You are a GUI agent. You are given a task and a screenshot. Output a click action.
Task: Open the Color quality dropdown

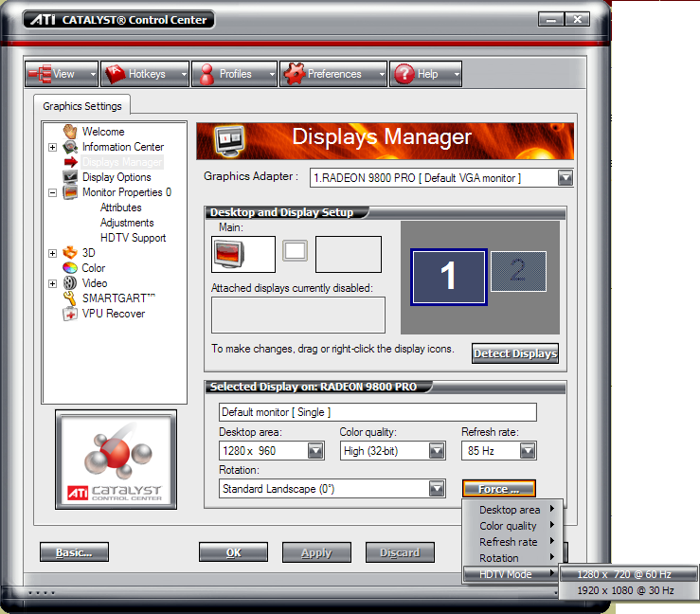(437, 451)
